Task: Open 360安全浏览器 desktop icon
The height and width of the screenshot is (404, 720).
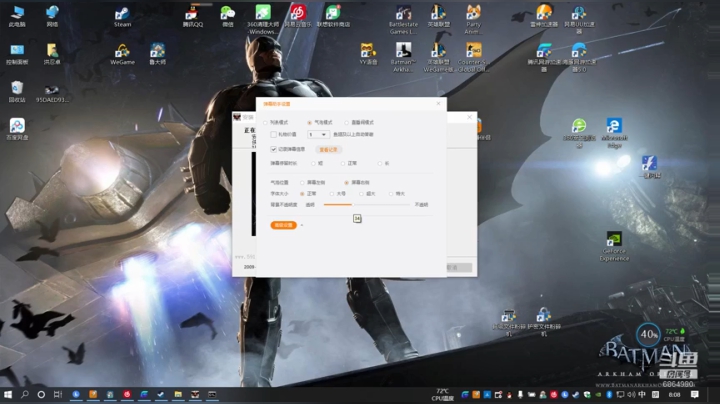Action: point(579,133)
